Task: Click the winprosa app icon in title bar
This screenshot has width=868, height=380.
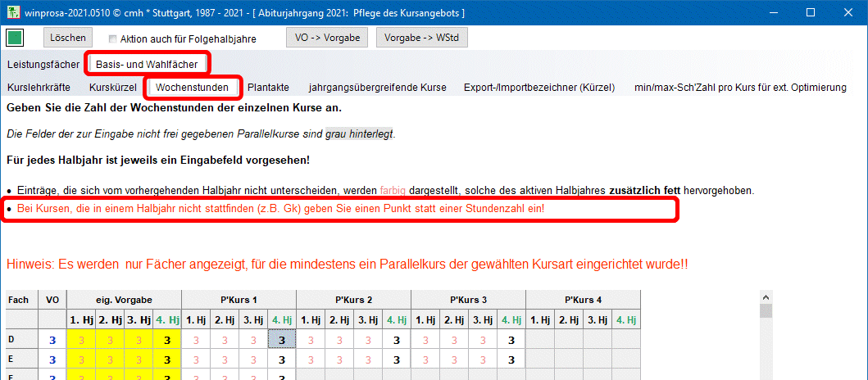Action: [x=12, y=12]
